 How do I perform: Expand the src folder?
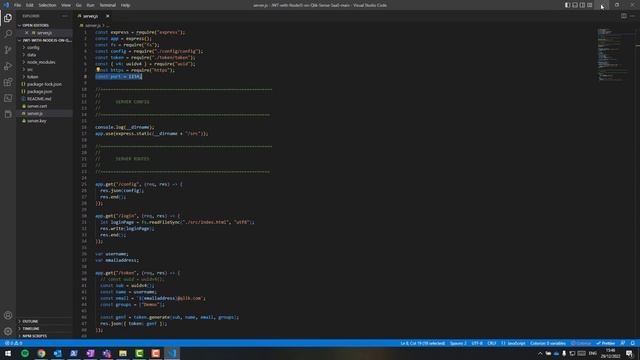(x=30, y=69)
